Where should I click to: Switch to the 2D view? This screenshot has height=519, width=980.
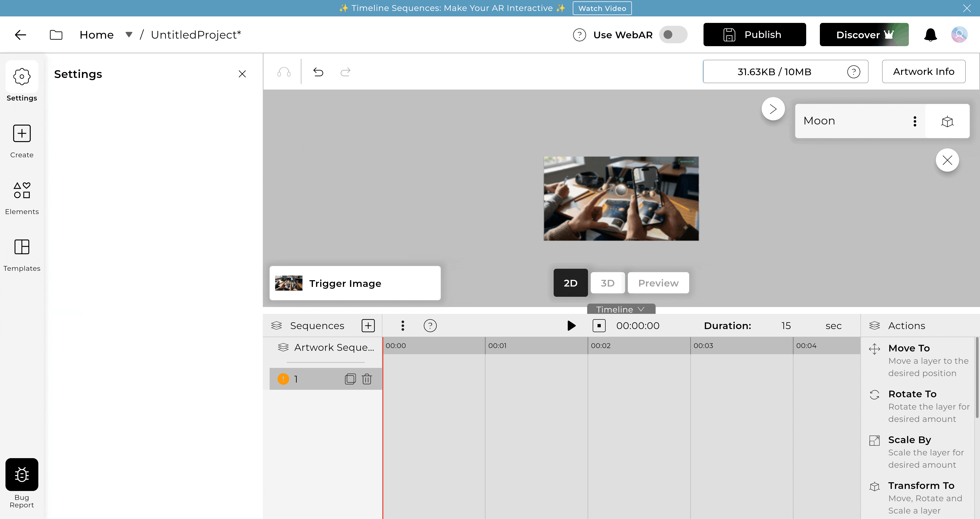[x=571, y=283]
